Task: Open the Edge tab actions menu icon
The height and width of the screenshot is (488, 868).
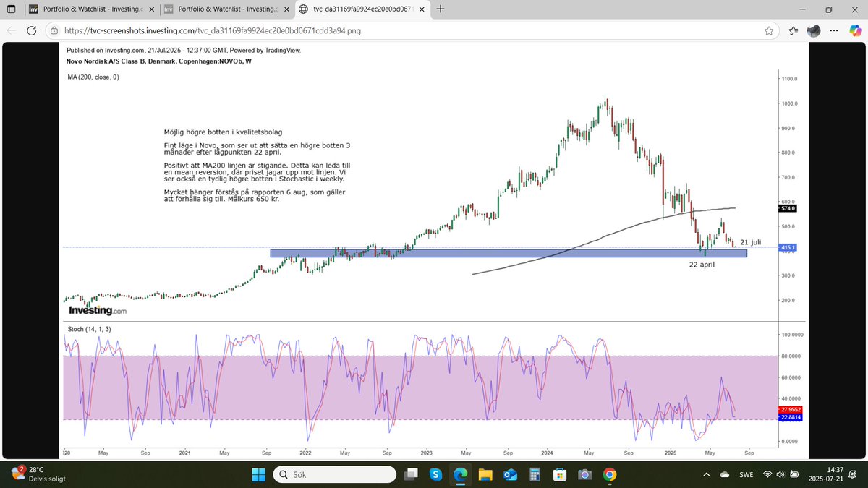Action: pos(11,10)
